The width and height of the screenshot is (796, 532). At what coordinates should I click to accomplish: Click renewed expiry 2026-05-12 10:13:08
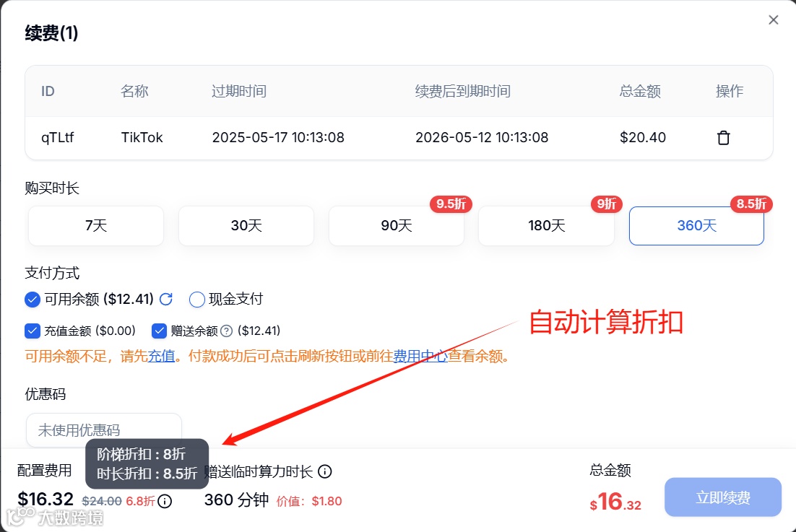pyautogui.click(x=482, y=137)
